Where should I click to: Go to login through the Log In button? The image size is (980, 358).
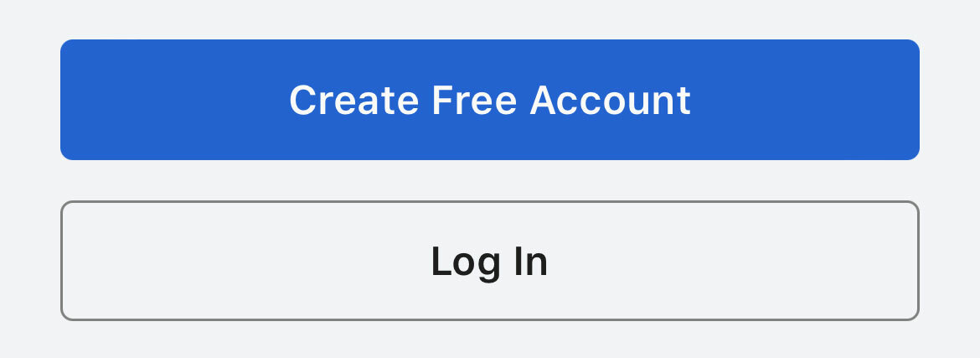[489, 261]
